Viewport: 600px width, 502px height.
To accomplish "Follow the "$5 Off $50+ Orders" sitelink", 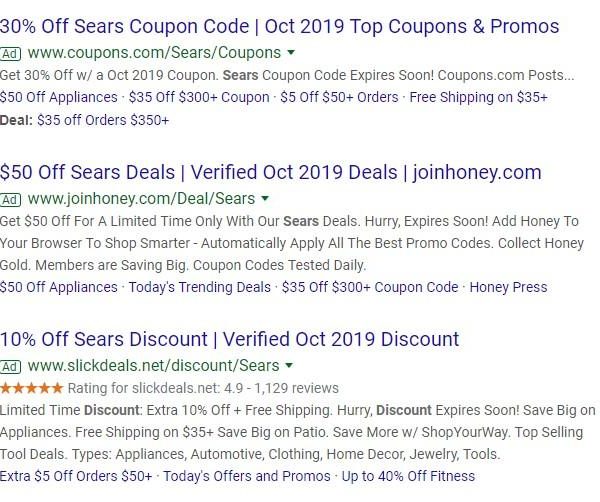I will pyautogui.click(x=340, y=98).
